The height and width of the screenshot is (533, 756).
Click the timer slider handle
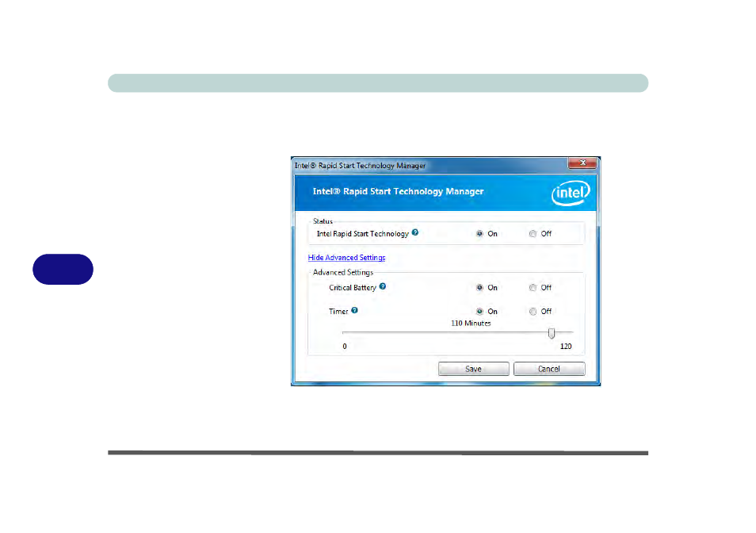[x=552, y=333]
